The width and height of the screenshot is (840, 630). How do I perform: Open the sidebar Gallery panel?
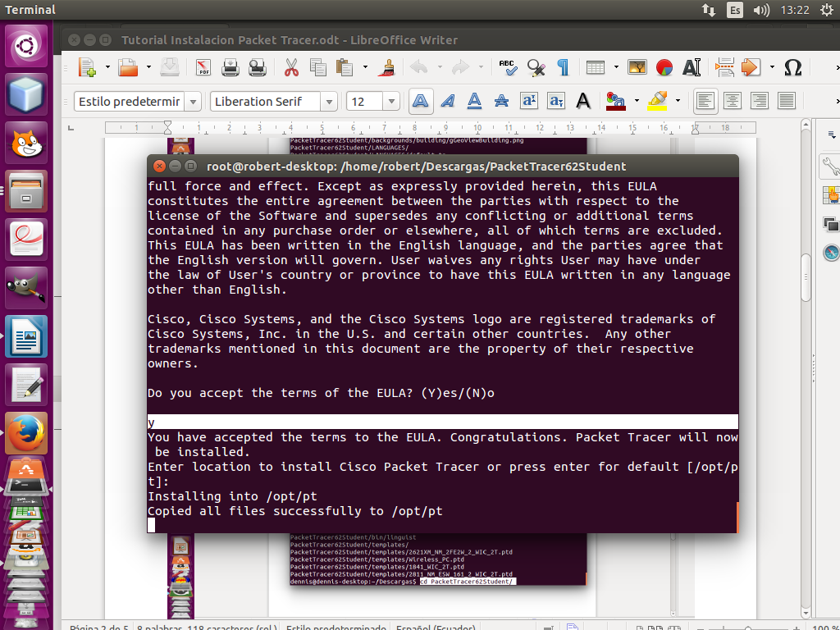click(832, 224)
